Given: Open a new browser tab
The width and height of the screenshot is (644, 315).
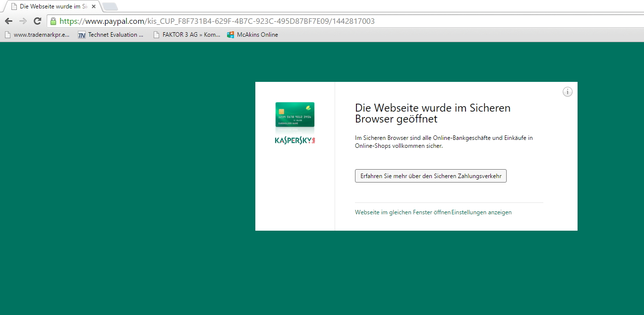Looking at the screenshot, I should pyautogui.click(x=110, y=6).
